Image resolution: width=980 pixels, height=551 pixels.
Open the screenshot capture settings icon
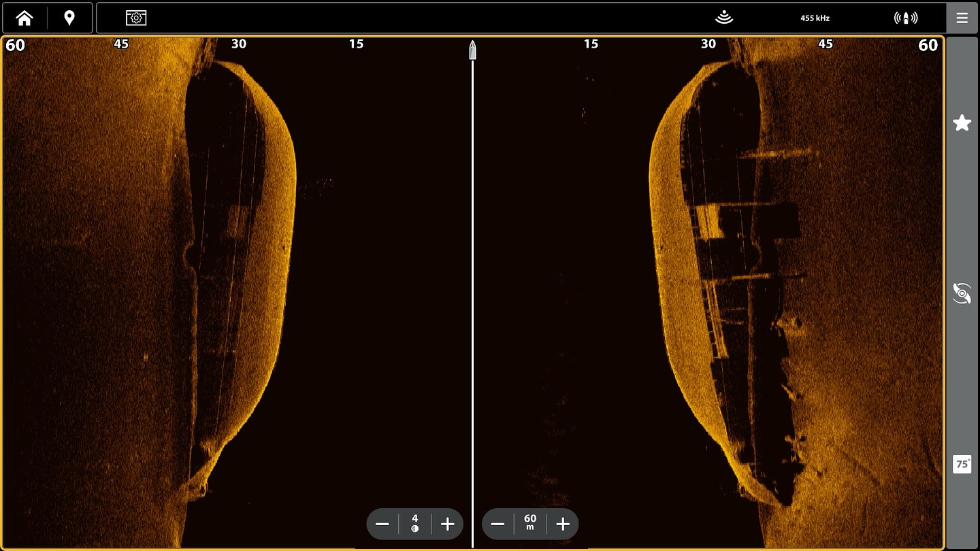point(136,18)
